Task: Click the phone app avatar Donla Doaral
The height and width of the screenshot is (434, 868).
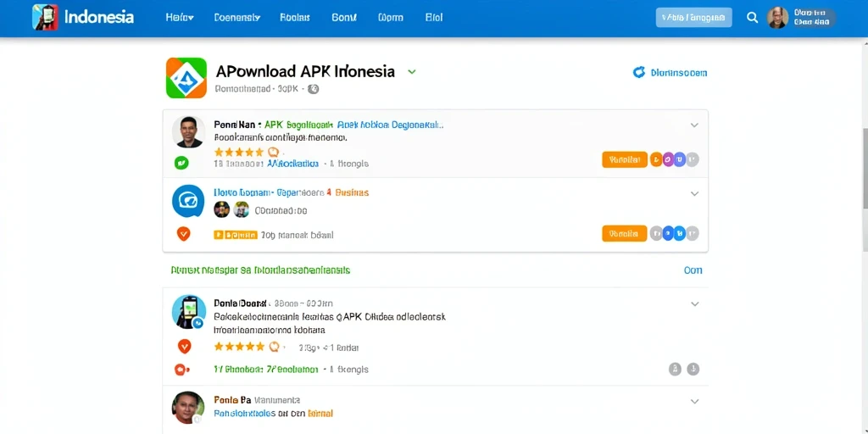Action: 188,312
